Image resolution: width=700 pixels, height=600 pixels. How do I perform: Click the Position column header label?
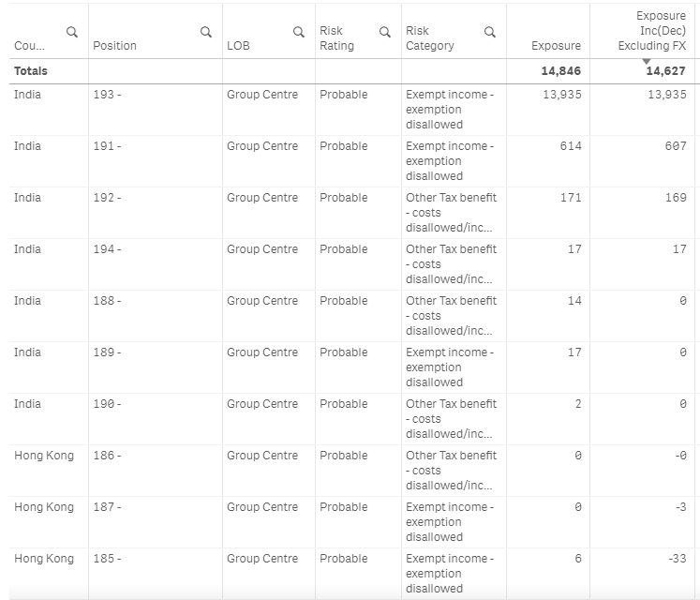[x=114, y=46]
